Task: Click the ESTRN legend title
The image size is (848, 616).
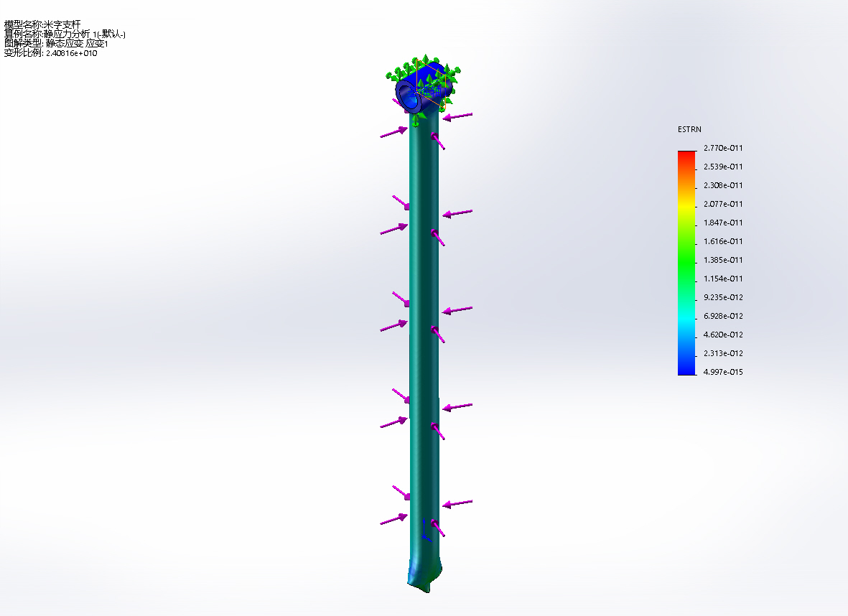Action: click(x=689, y=129)
